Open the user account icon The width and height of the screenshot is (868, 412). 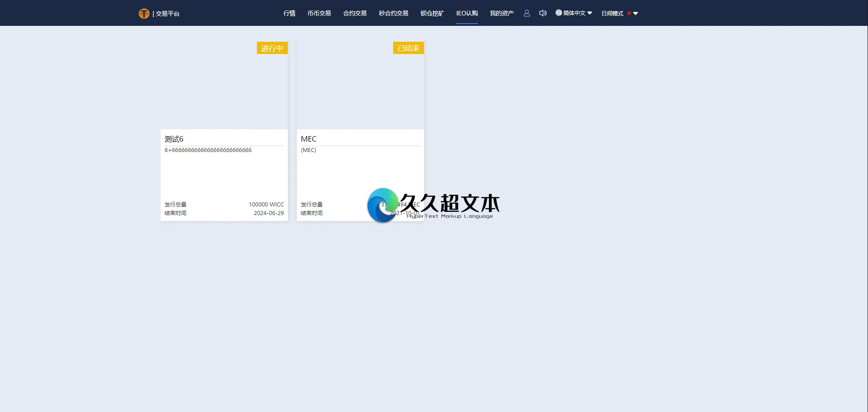click(x=527, y=13)
